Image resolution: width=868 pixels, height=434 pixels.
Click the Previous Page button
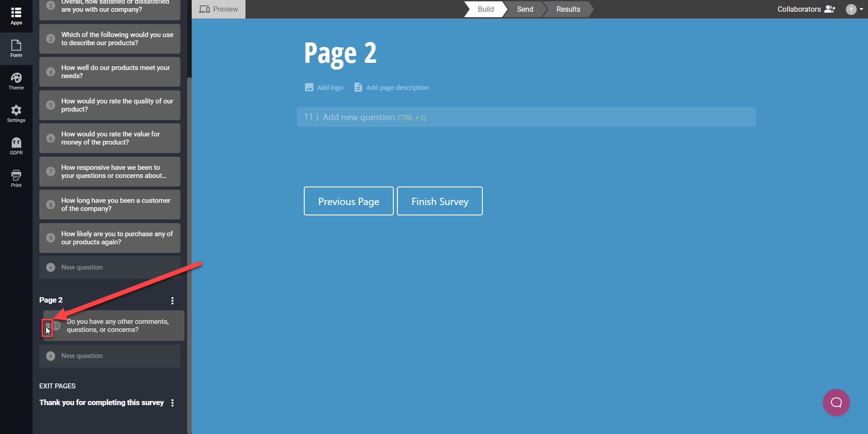click(x=349, y=201)
